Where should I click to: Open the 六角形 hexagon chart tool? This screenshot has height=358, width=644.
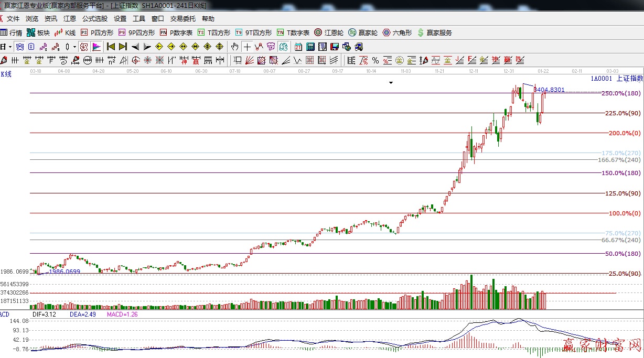tap(398, 32)
